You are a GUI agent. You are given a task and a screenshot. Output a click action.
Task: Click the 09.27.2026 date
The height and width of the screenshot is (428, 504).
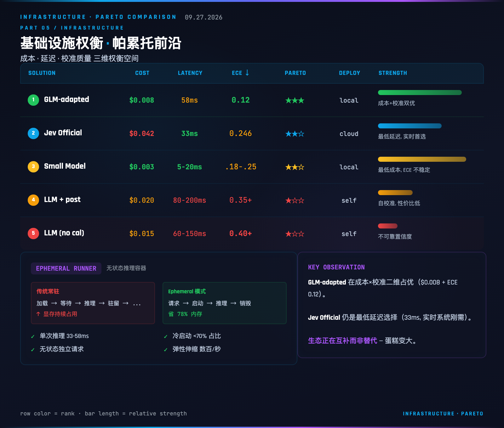click(x=203, y=17)
